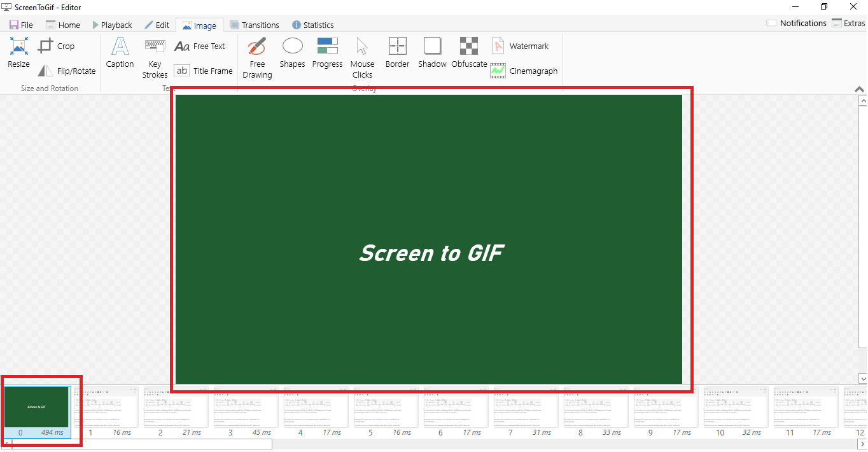
Task: Open the Key Strokes tool
Action: [x=155, y=58]
